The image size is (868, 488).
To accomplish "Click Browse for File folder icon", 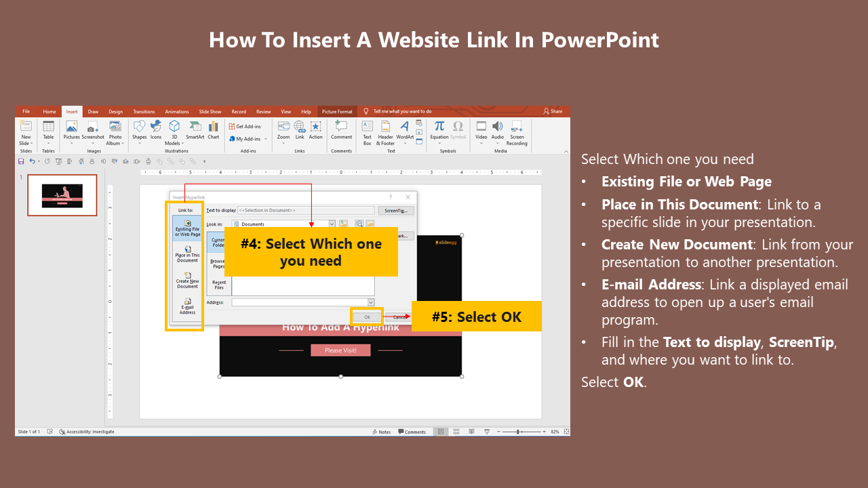I will tap(370, 224).
